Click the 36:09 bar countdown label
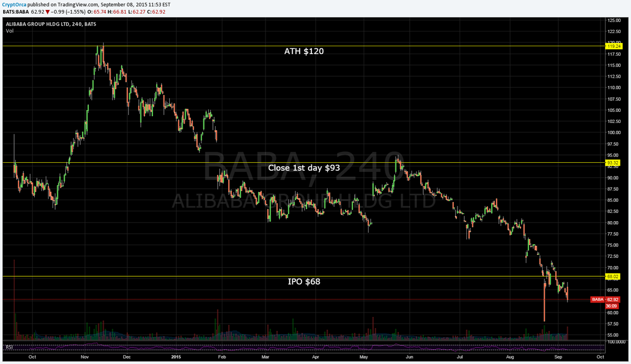The height and width of the screenshot is (364, 631). [x=612, y=305]
